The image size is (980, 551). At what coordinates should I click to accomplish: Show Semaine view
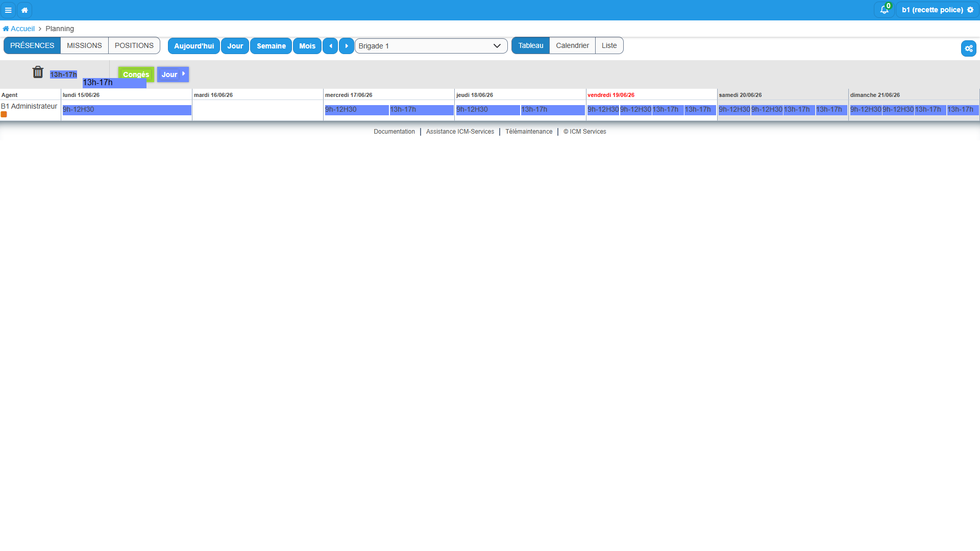pos(271,46)
